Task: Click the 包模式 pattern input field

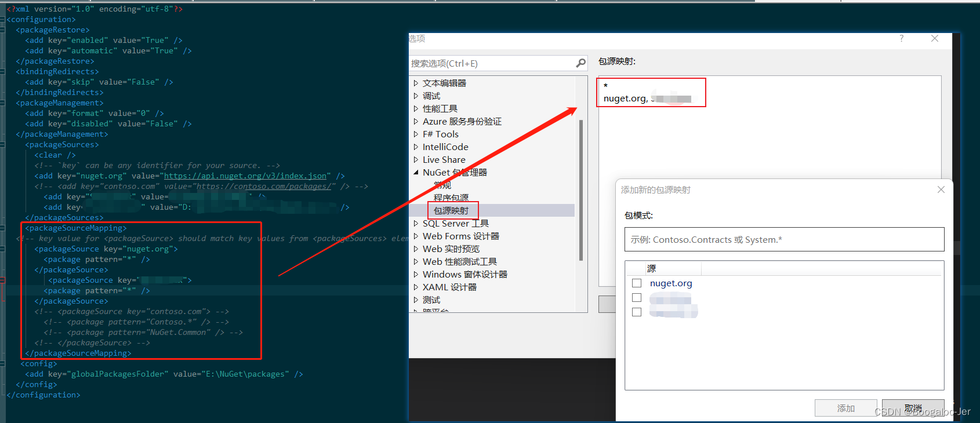Action: (x=784, y=239)
